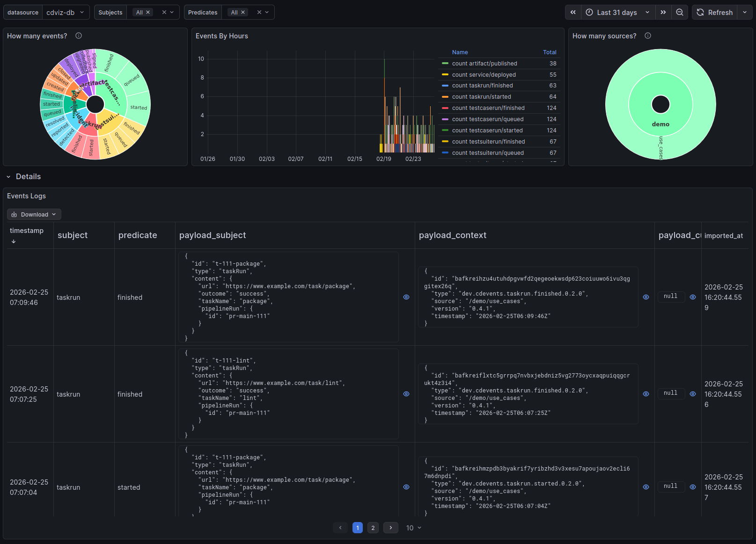Toggle count service/deployed series in legend
Screen dimensions: 756x544
click(x=484, y=75)
